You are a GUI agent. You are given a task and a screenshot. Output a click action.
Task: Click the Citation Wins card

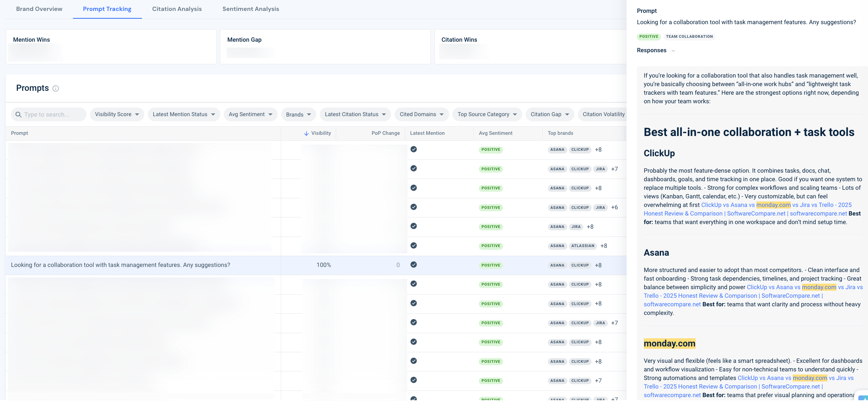(x=530, y=47)
